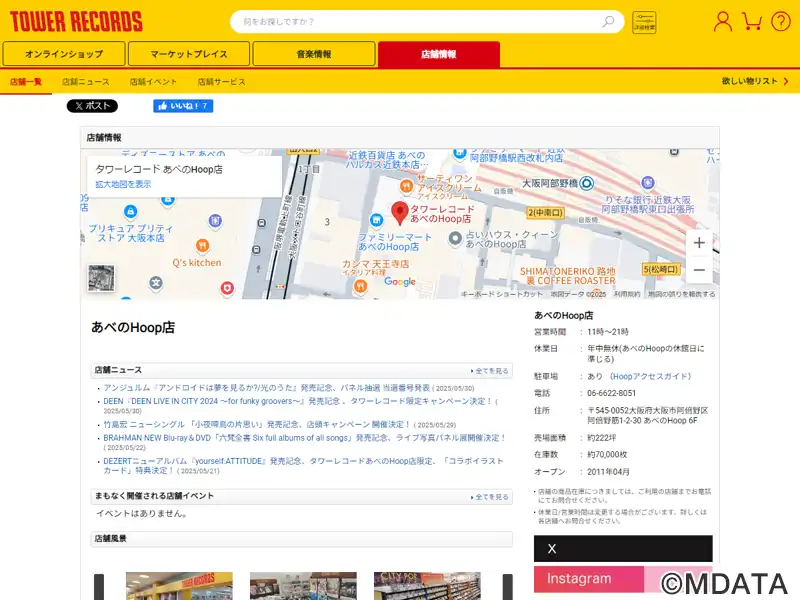Click the help question mark icon
Screen dimensions: 800x600
coord(781,21)
